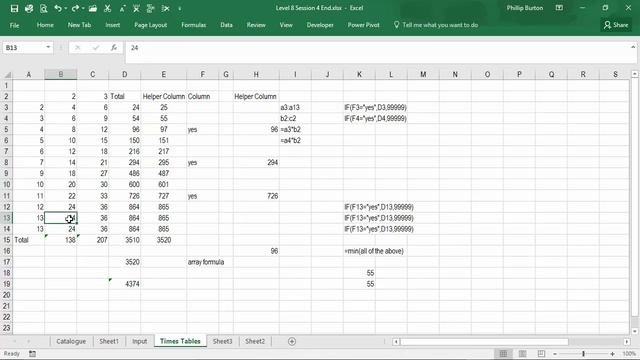Click the Phillip Burton account name
The image size is (640, 360).
[x=524, y=8]
